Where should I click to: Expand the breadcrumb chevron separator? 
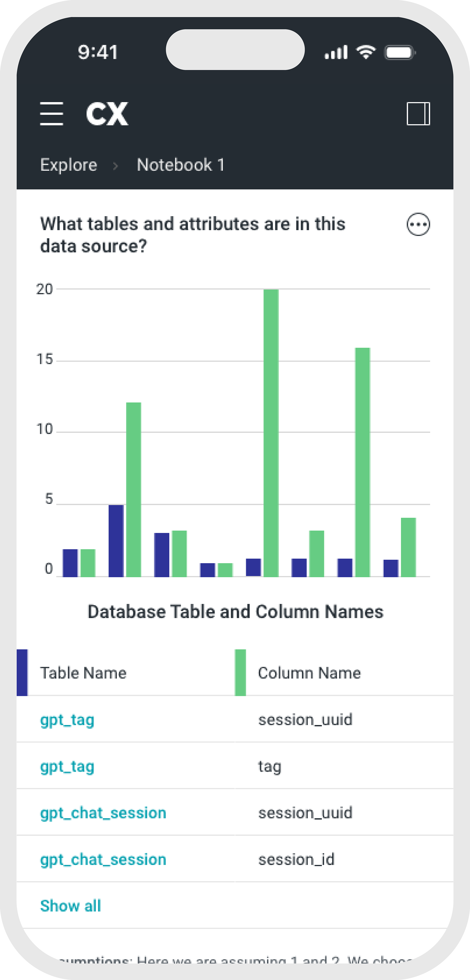point(116,165)
